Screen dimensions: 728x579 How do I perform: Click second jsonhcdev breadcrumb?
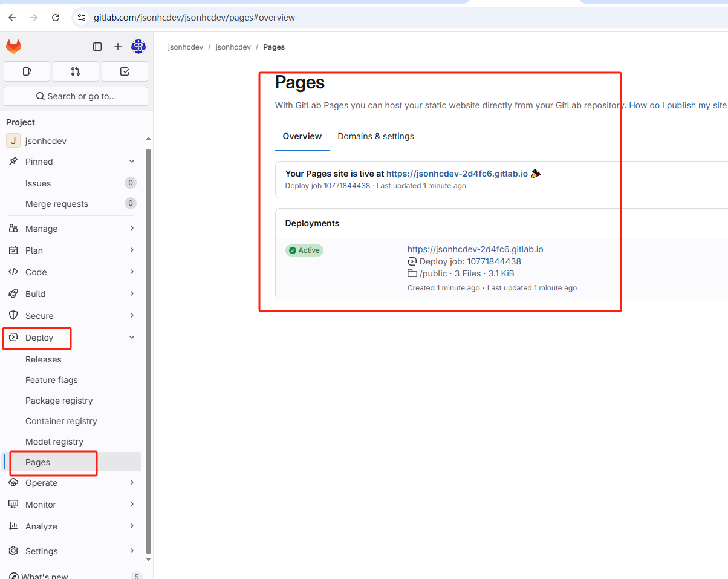click(x=233, y=47)
